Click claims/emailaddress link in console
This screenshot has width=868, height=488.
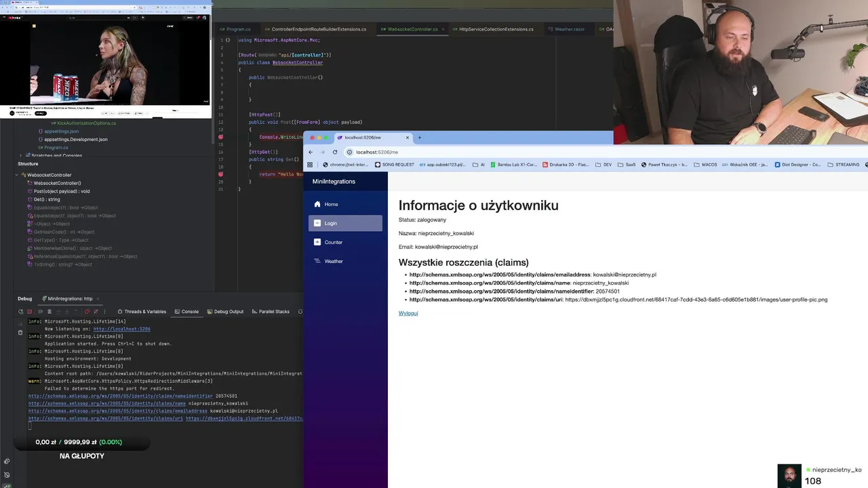click(x=118, y=411)
